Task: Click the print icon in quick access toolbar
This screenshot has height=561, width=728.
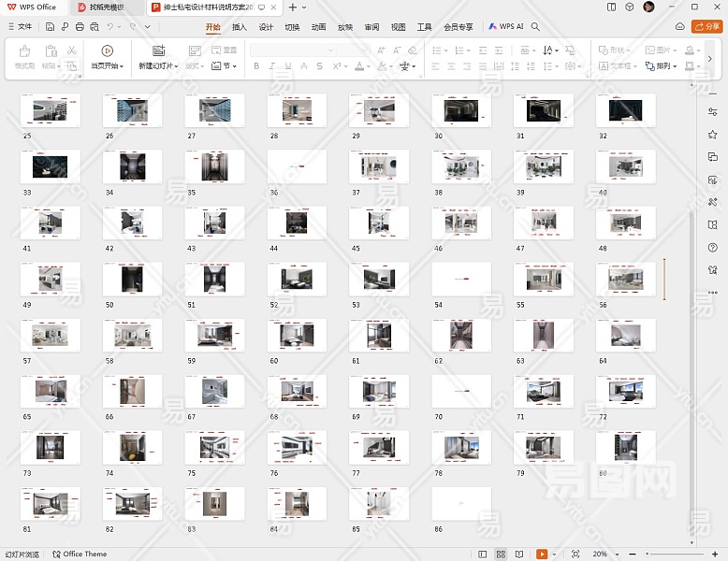Action: click(80, 27)
